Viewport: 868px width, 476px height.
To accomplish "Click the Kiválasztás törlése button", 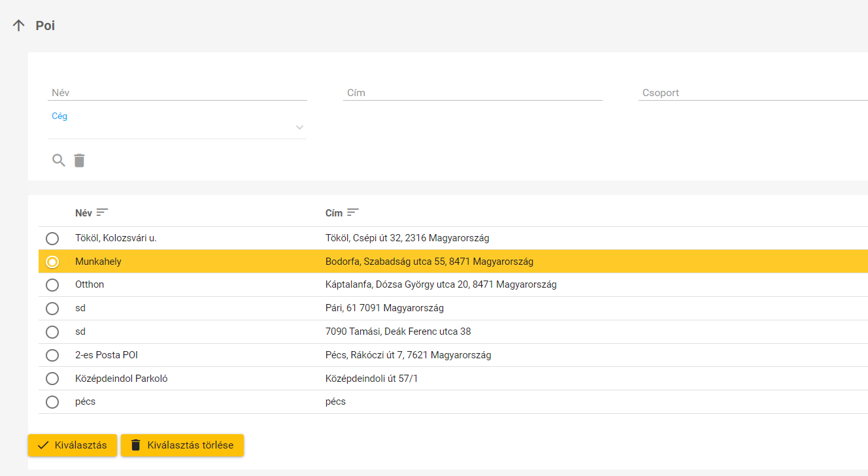I will tap(182, 445).
